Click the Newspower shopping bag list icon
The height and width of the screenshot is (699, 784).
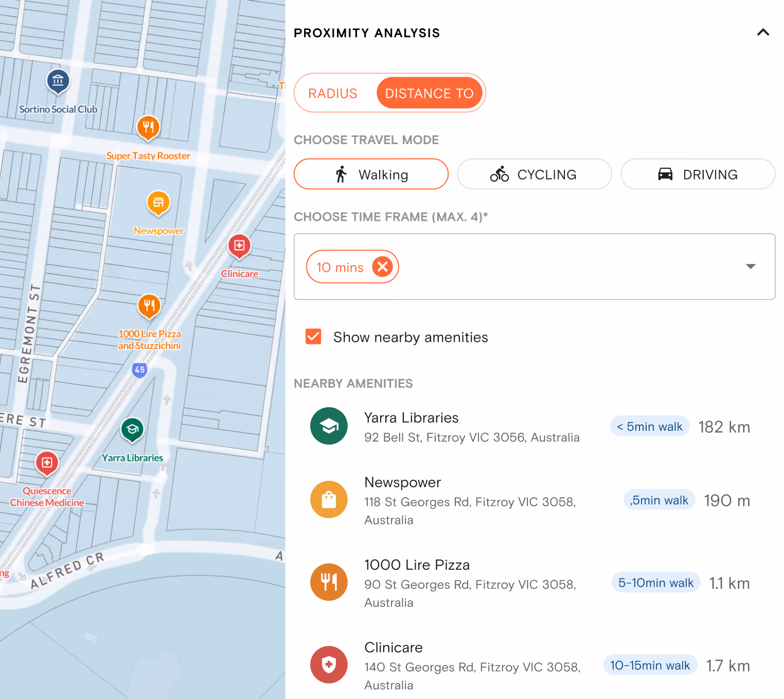pyautogui.click(x=329, y=499)
